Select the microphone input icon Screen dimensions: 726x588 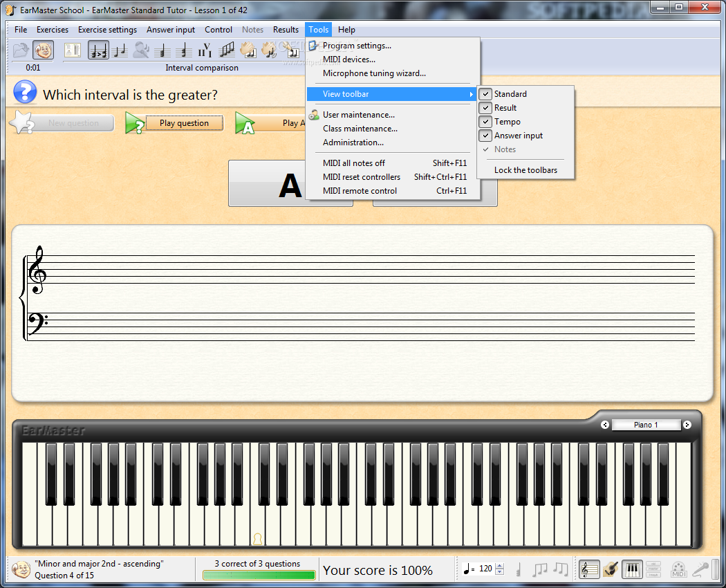click(x=700, y=569)
